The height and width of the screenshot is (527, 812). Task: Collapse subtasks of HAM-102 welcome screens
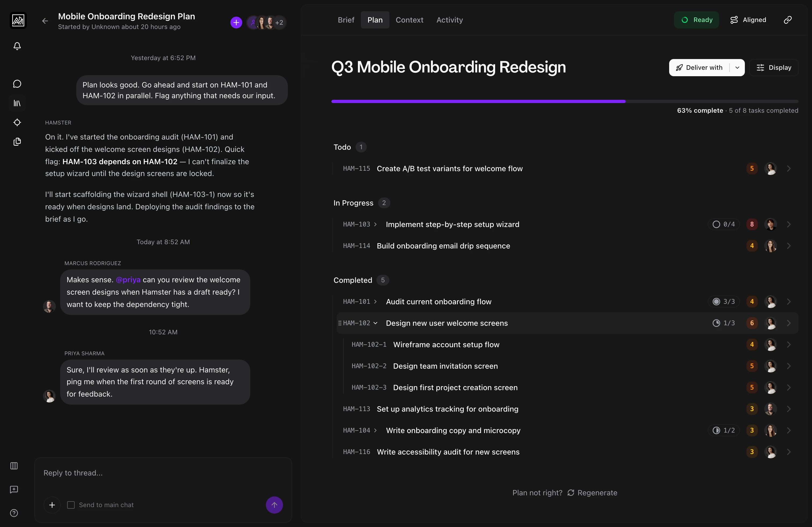376,323
